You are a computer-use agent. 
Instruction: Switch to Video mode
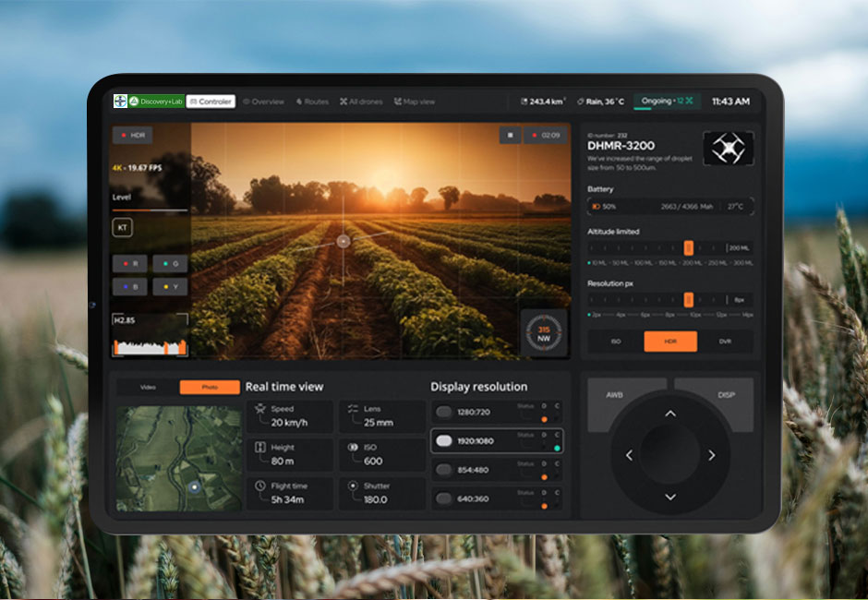click(148, 387)
